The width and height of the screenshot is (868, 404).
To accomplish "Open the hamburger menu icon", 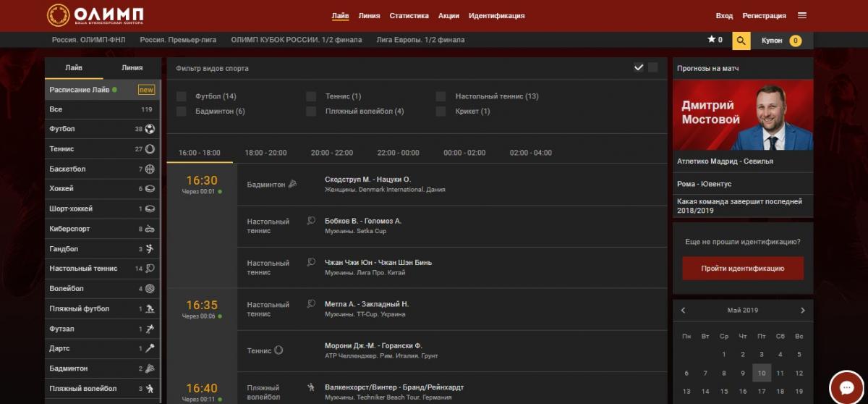I will [802, 15].
